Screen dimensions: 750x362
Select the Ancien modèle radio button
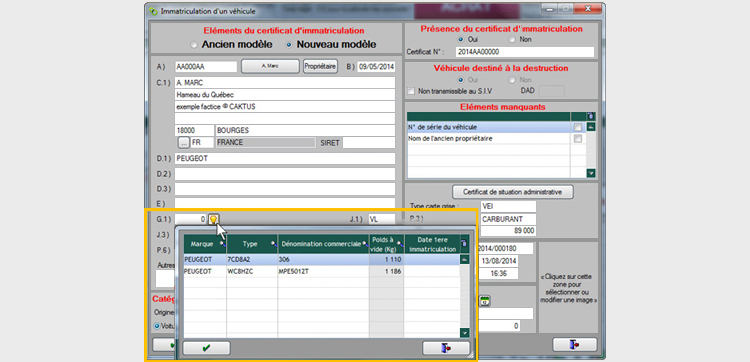194,45
